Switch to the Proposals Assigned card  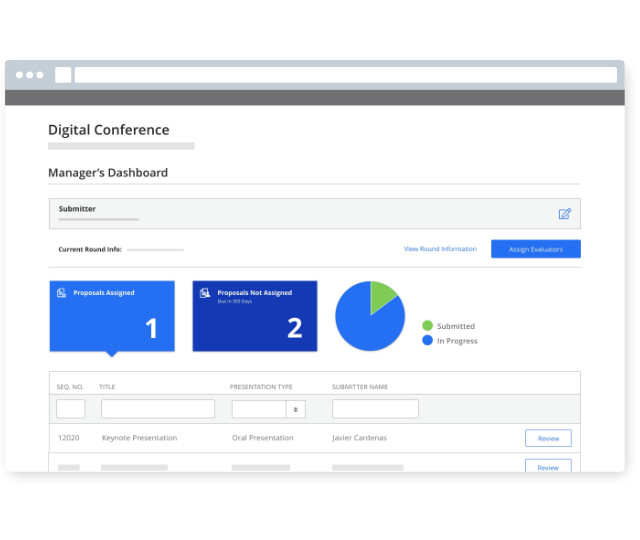(x=112, y=316)
